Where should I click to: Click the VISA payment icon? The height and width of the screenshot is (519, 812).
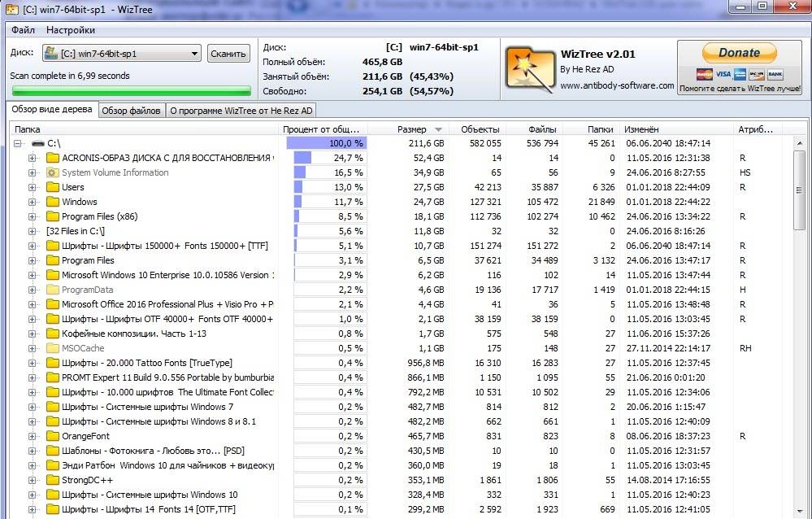tap(723, 74)
